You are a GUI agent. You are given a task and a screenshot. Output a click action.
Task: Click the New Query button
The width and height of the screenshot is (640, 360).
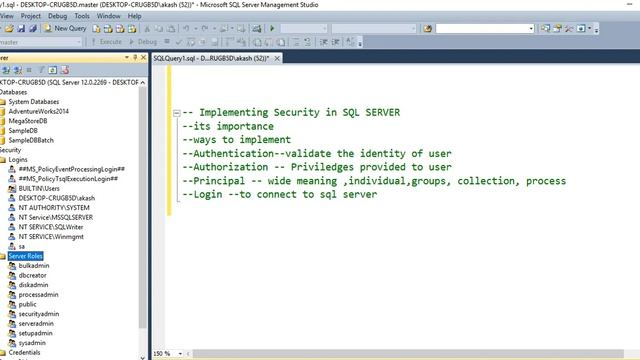pos(65,28)
